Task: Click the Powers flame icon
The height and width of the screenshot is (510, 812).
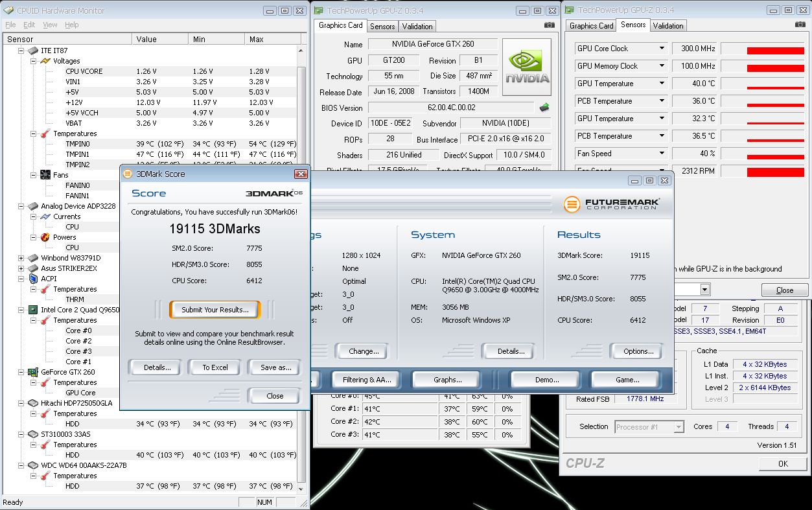Action: point(45,237)
